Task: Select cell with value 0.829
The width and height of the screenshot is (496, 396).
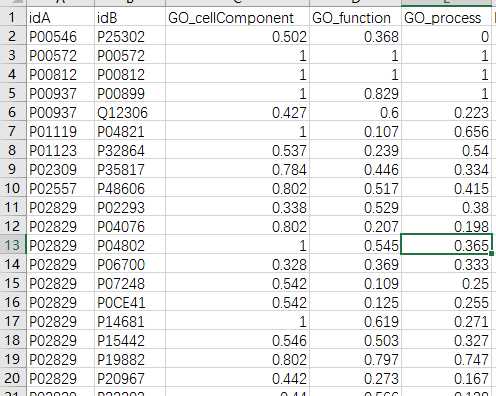Action: click(355, 93)
